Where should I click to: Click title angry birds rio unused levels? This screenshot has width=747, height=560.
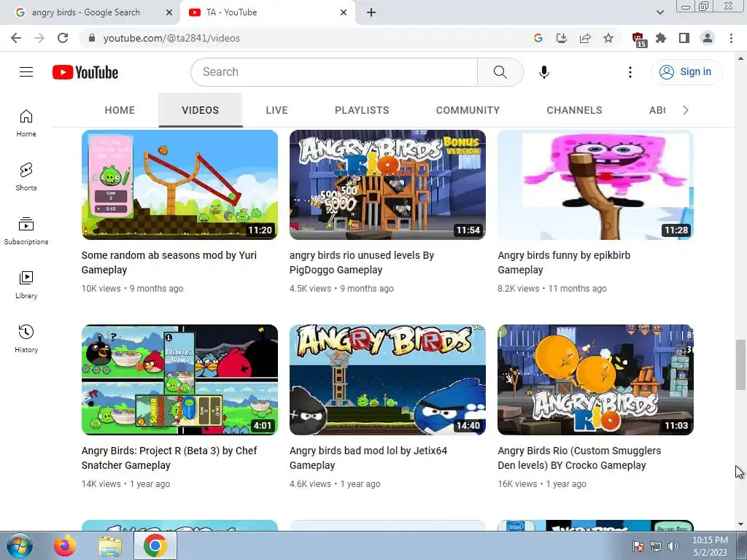tap(362, 262)
